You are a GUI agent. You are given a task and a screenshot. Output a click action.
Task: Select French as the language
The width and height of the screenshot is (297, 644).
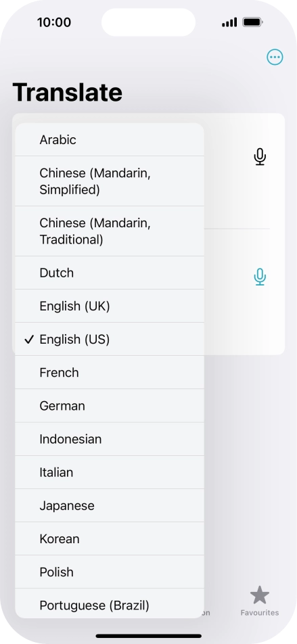pos(110,373)
